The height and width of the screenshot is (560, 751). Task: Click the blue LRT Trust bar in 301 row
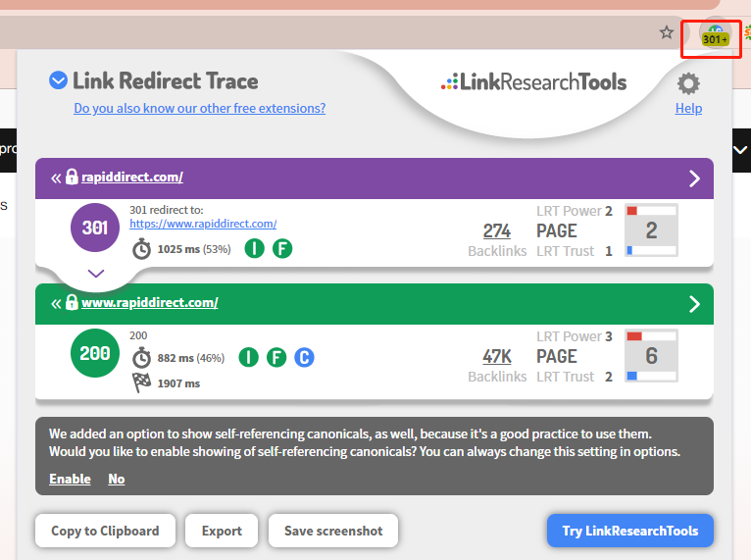tap(629, 250)
